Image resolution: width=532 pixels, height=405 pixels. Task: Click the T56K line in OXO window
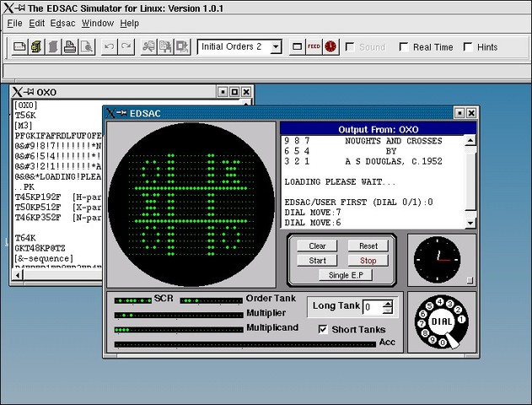25,116
